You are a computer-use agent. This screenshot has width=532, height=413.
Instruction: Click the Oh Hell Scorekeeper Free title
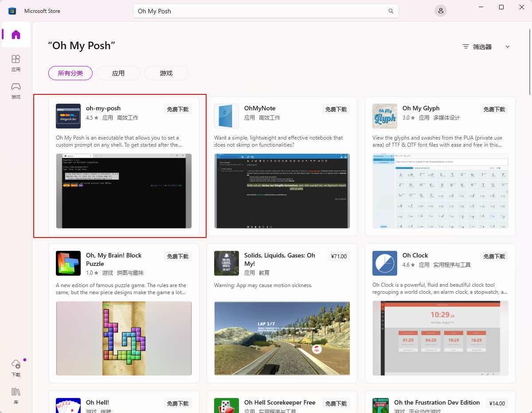[x=280, y=402]
